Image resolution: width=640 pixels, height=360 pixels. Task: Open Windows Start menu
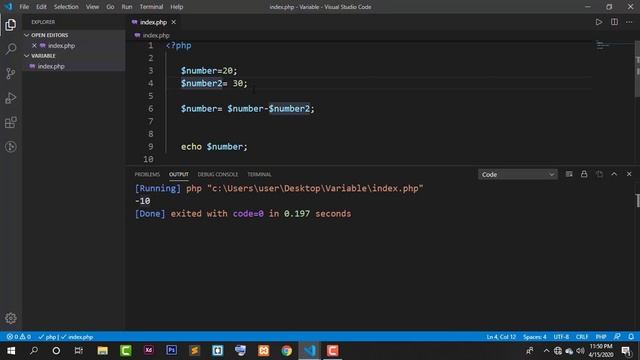pos(11,351)
